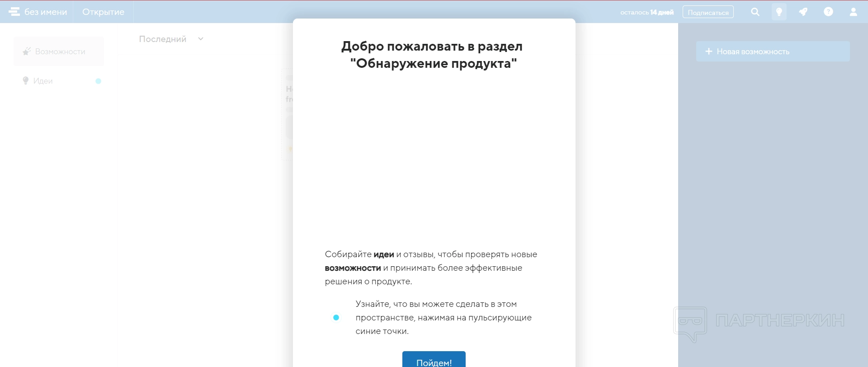This screenshot has width=868, height=367.
Task: Click the hint text starting "Узнайте, что вы можете"
Action: click(443, 317)
